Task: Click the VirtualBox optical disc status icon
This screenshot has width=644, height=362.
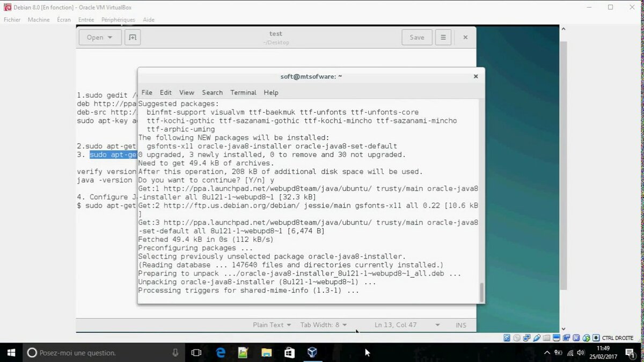Action: [x=517, y=338]
